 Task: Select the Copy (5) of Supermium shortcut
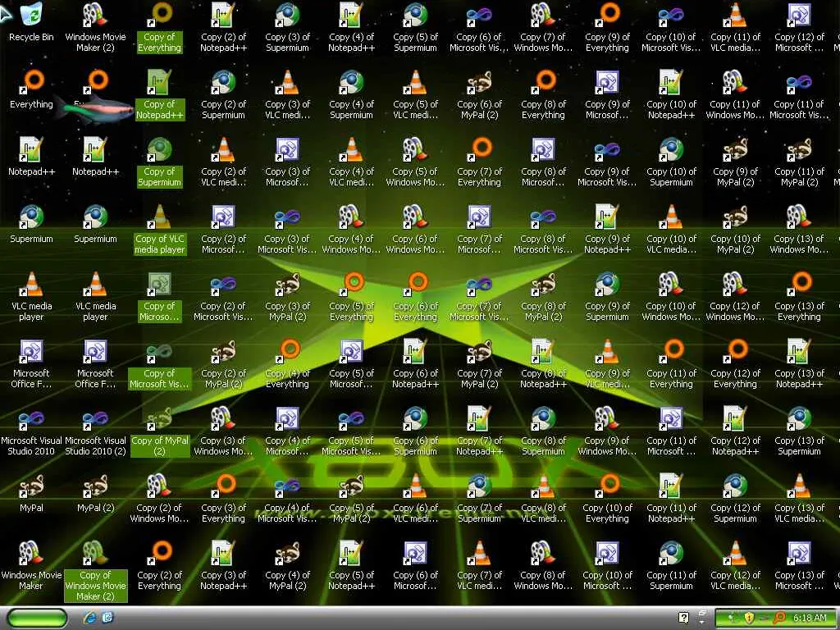coord(416,27)
